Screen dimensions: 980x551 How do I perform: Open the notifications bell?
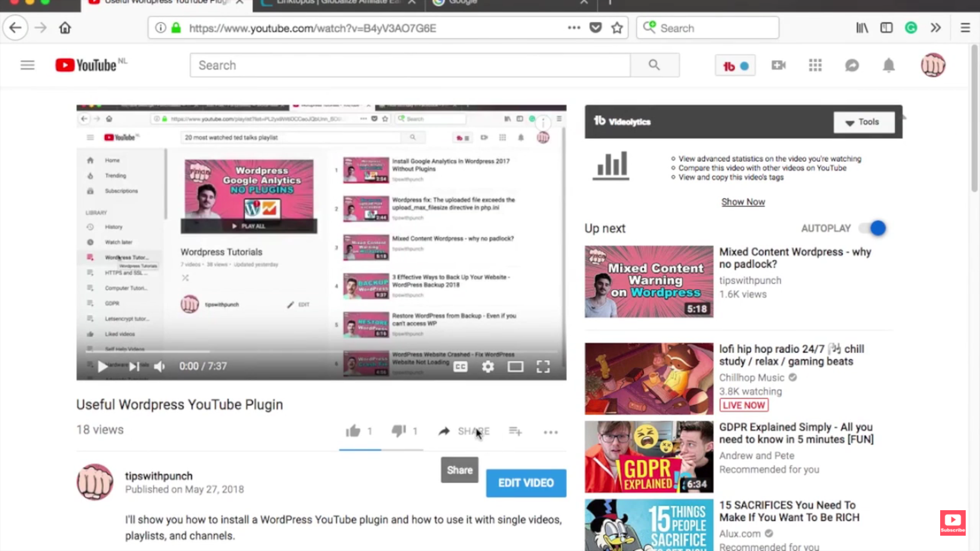889,65
